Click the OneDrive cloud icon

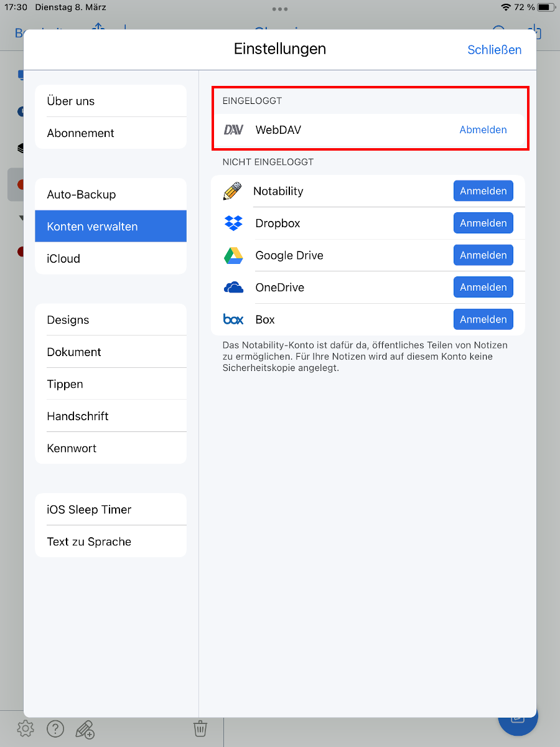pos(233,288)
